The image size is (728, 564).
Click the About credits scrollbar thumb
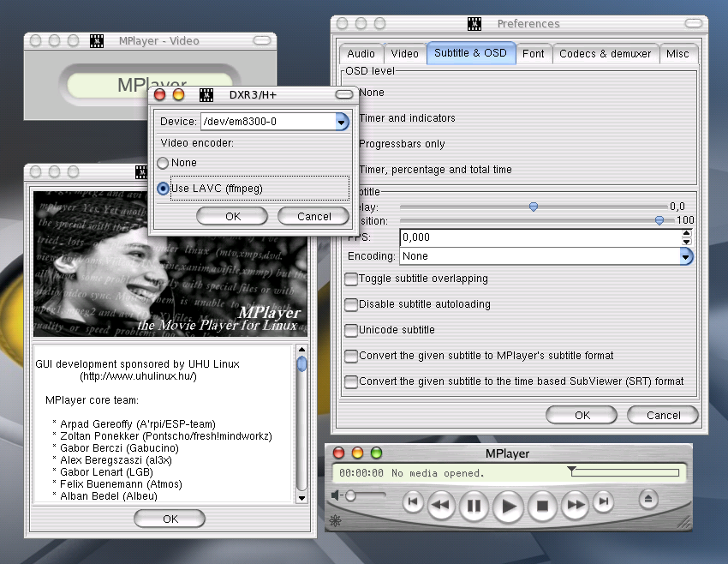point(301,363)
